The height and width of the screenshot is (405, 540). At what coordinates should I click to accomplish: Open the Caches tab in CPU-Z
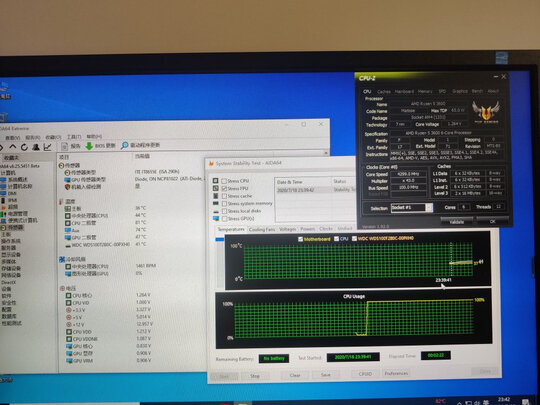coord(384,92)
